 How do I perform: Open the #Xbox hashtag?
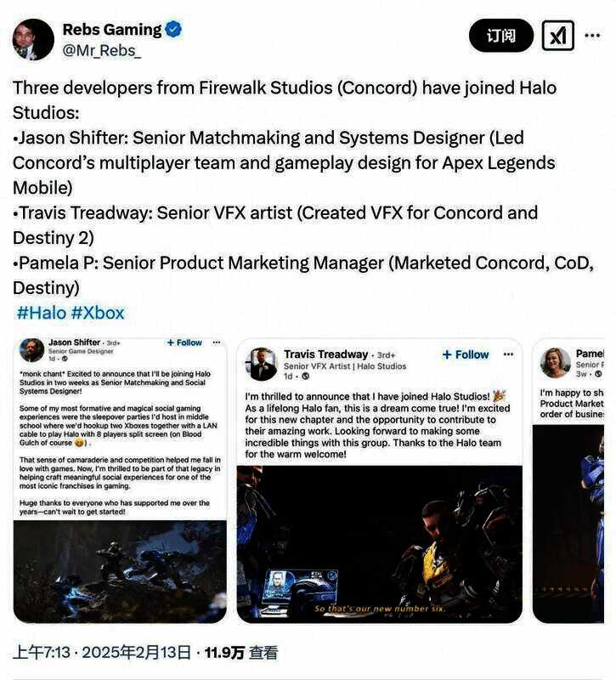(98, 313)
